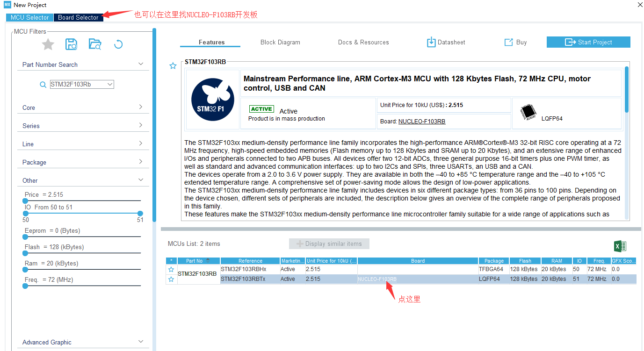The height and width of the screenshot is (351, 644).
Task: Sort the list by Flash column header
Action: (525, 261)
